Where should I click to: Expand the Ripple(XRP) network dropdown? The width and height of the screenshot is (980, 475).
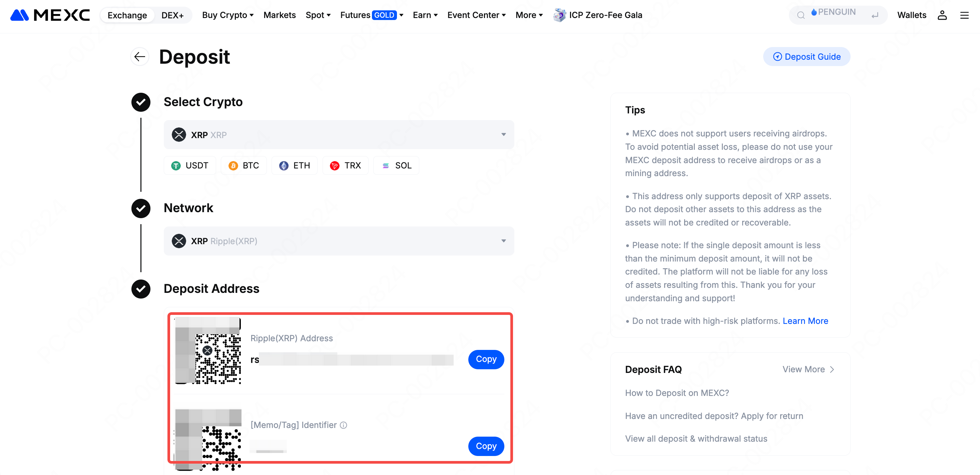pyautogui.click(x=339, y=241)
